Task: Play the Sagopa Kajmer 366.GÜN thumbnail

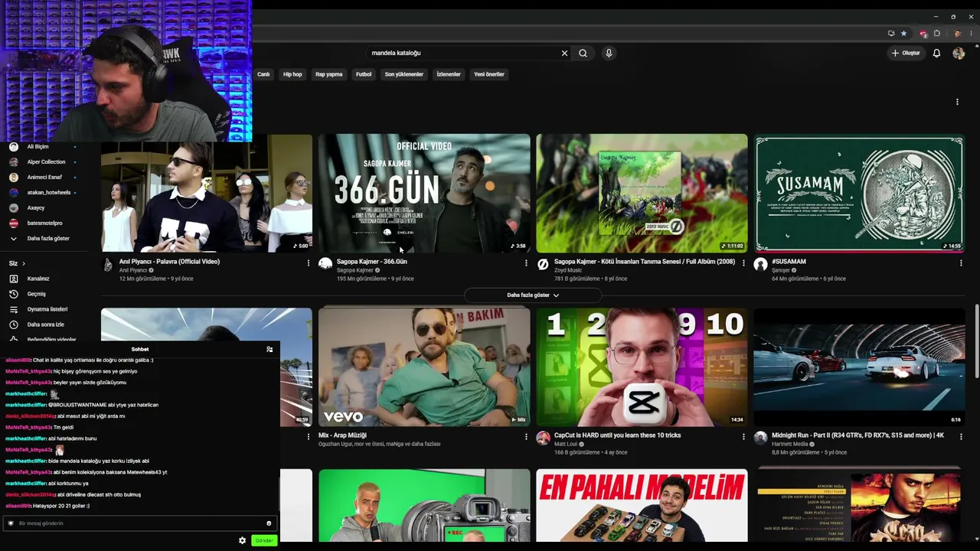Action: coord(424,193)
